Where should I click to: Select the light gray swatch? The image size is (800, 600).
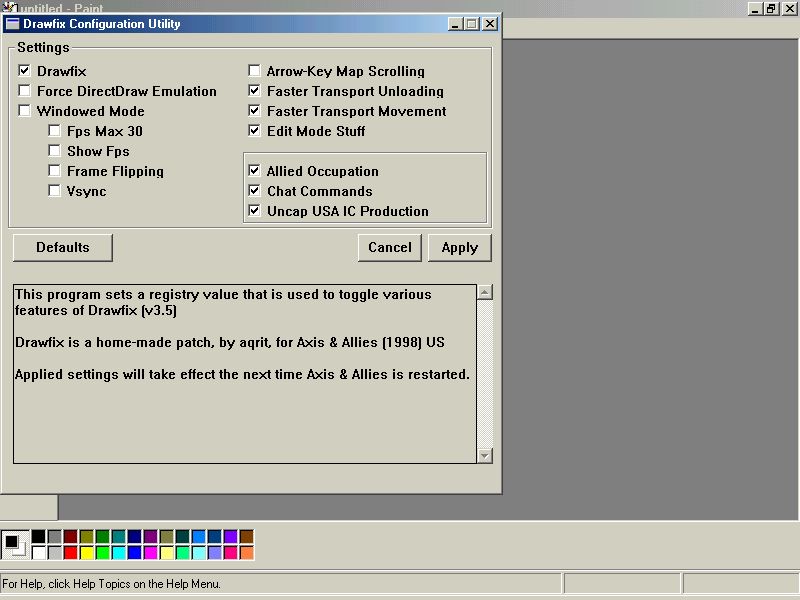click(55, 553)
